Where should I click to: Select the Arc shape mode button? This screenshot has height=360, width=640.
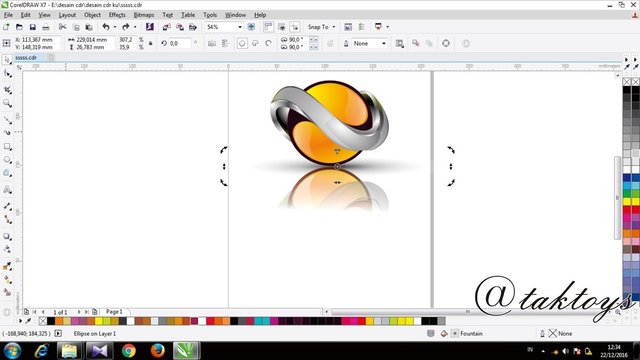click(268, 43)
